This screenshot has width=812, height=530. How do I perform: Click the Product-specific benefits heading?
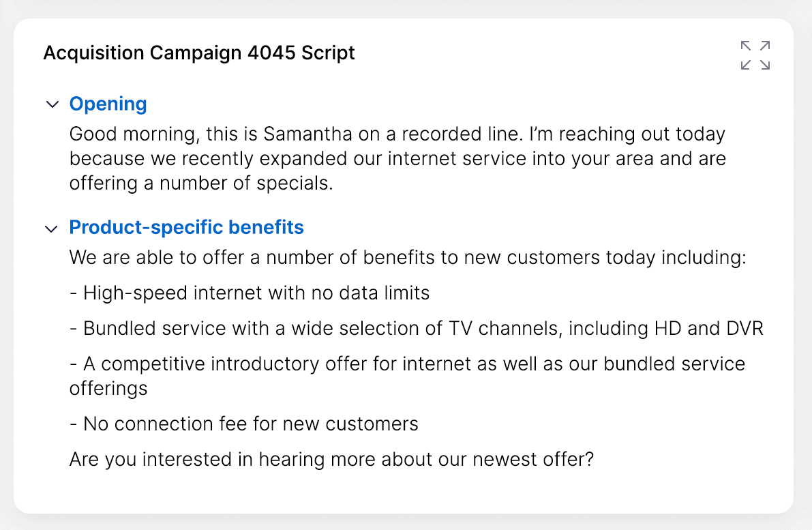pyautogui.click(x=186, y=227)
